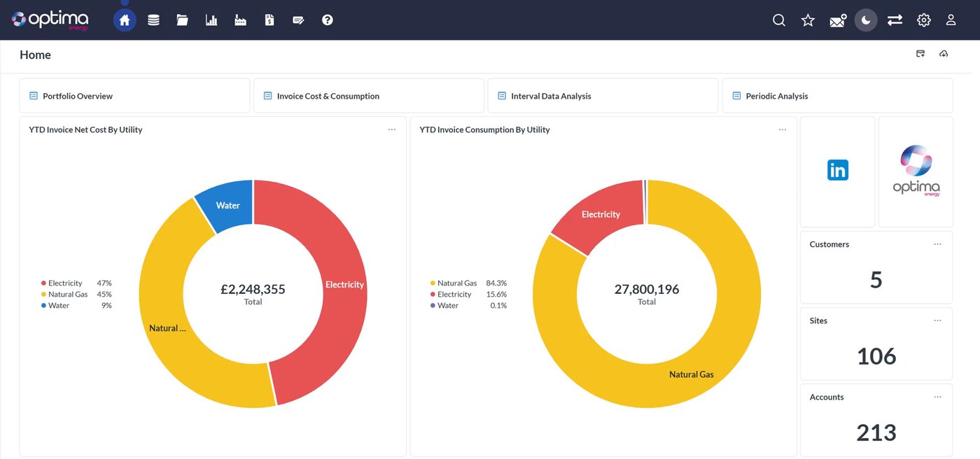
Task: Toggle dark mode moon button
Action: click(x=866, y=20)
